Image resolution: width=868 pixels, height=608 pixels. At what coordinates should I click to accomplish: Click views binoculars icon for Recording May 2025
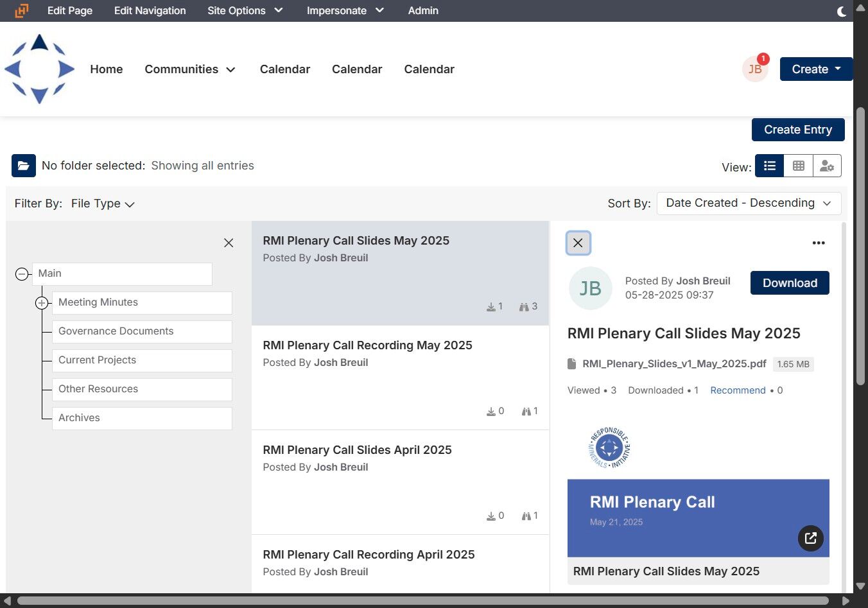click(x=526, y=412)
